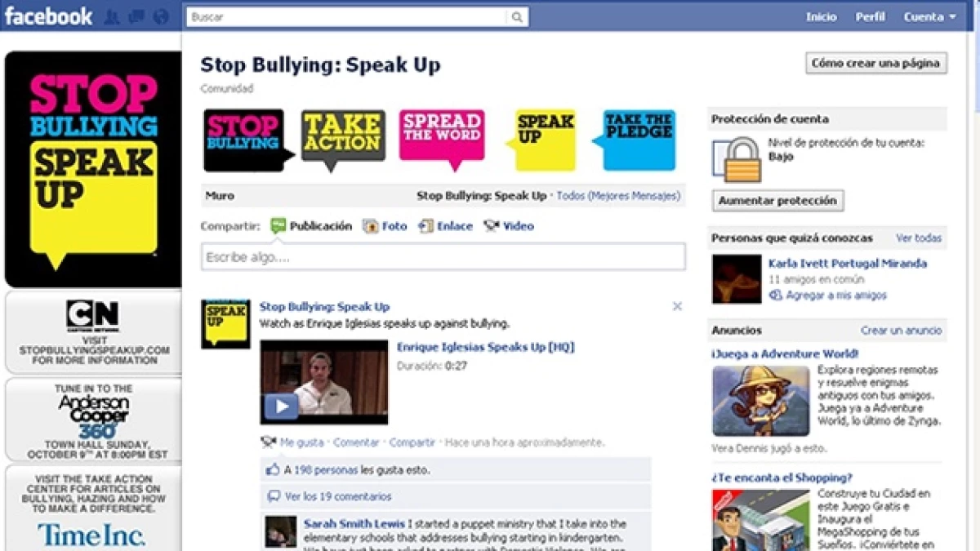Click the Adventure World ad image

760,400
